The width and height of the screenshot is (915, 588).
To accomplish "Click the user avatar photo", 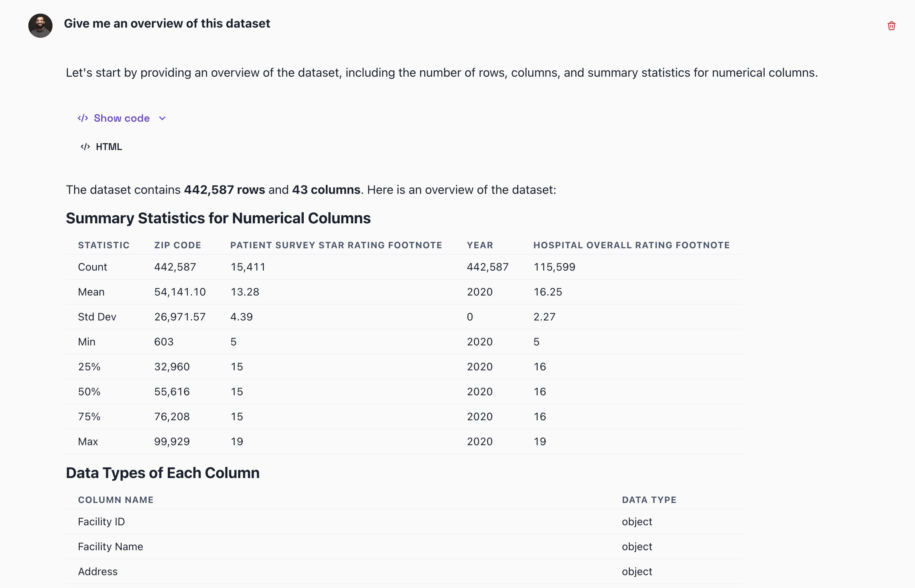I will [x=40, y=26].
